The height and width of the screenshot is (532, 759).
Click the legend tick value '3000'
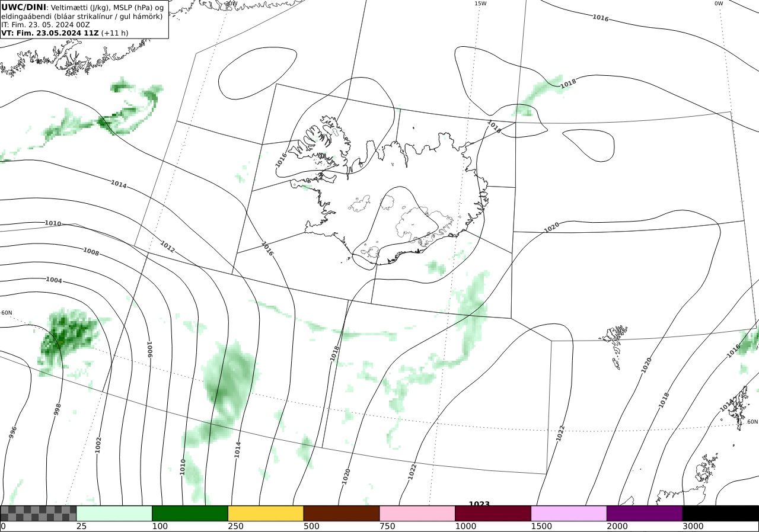click(693, 526)
